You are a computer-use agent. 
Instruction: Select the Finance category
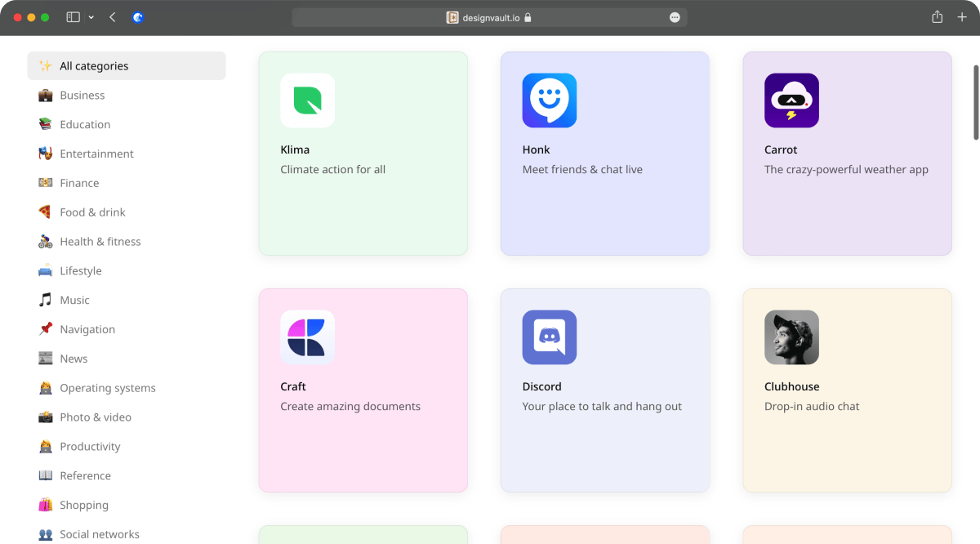tap(79, 183)
